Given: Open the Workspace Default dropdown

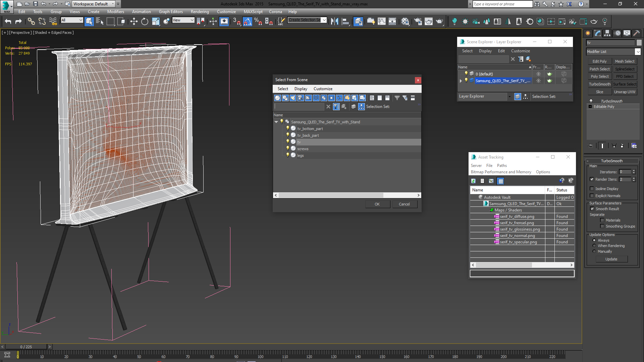Looking at the screenshot, I should [94, 4].
